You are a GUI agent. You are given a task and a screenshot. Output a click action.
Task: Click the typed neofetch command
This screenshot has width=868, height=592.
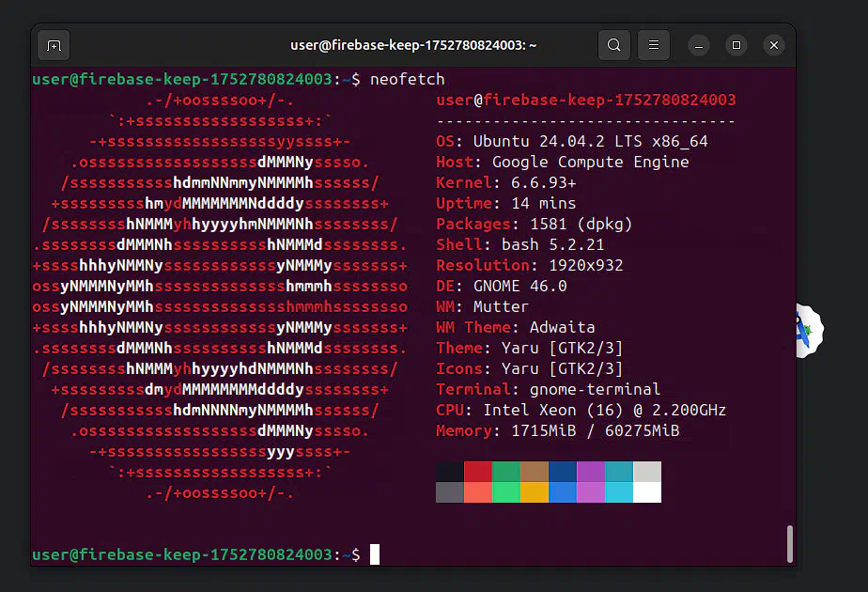tap(407, 79)
